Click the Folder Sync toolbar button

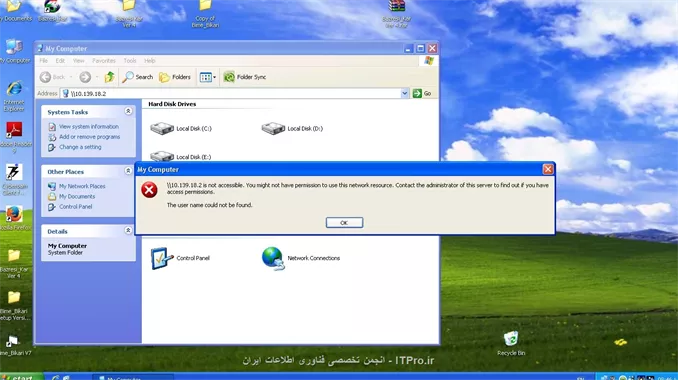(x=245, y=77)
